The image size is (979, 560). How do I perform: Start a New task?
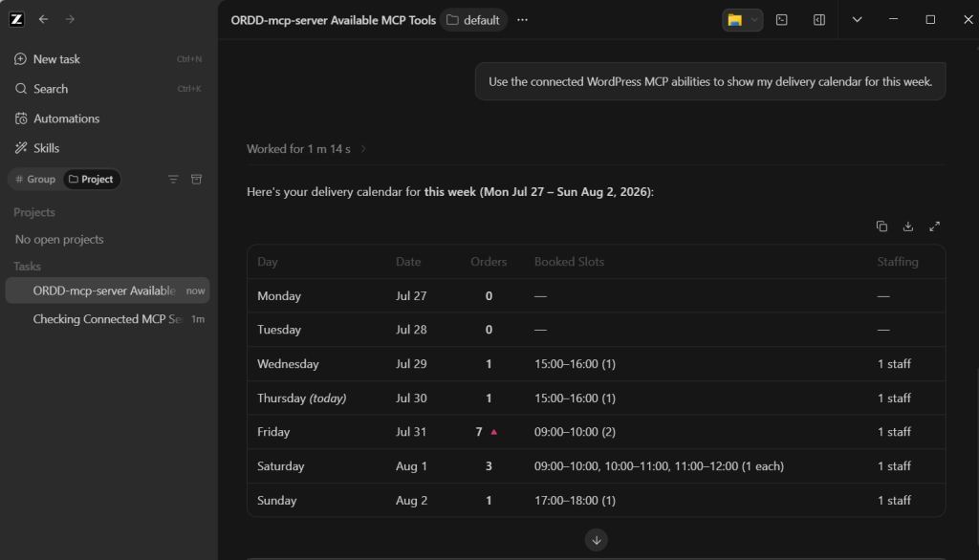click(108, 58)
